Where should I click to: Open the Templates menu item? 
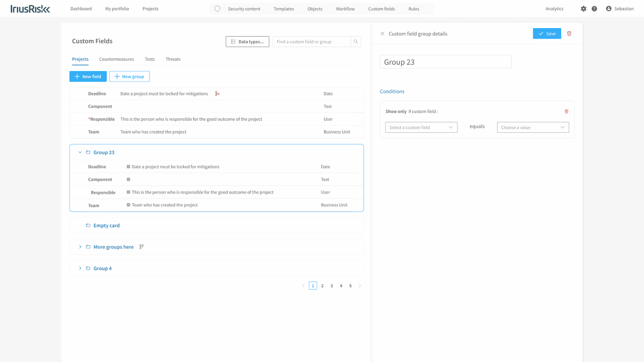pyautogui.click(x=284, y=9)
